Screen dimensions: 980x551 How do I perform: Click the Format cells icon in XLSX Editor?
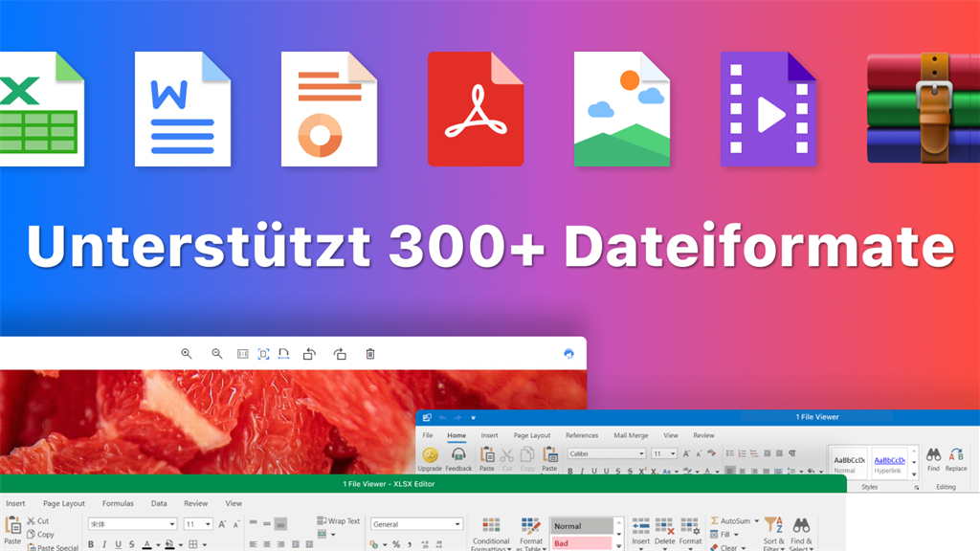tap(690, 526)
